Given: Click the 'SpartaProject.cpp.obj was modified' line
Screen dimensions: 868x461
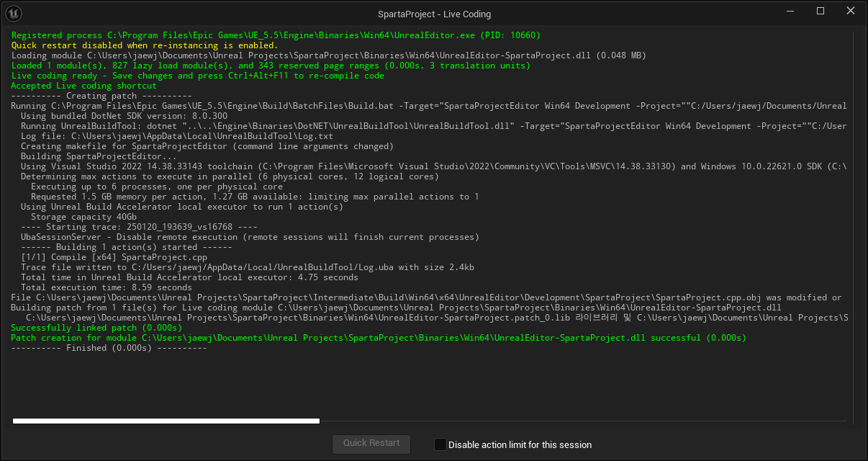Looking at the screenshot, I should tap(427, 297).
